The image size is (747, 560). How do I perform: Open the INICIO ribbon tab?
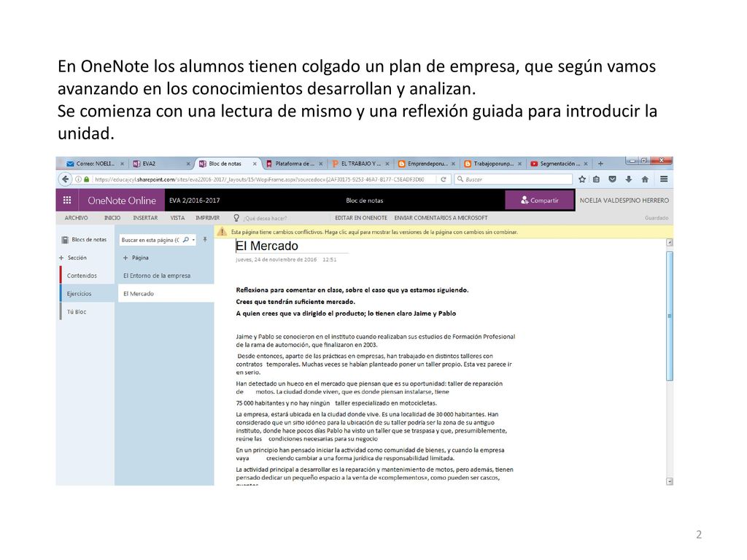click(x=112, y=217)
